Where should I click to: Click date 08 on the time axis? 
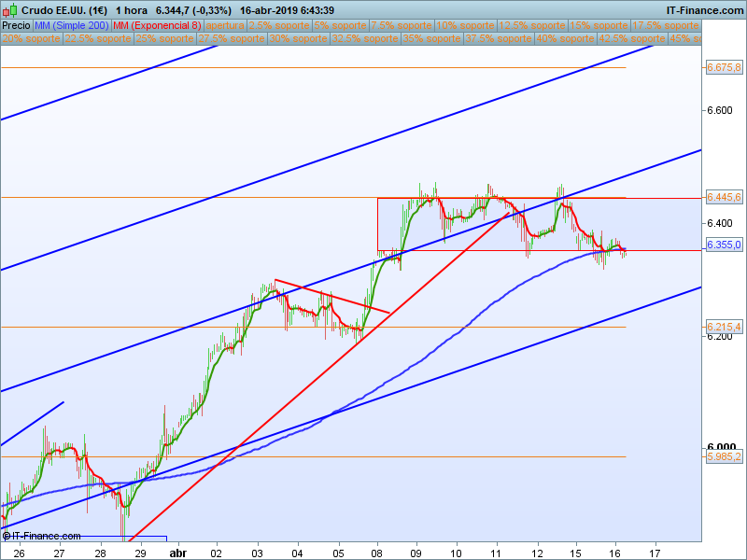[x=377, y=553]
